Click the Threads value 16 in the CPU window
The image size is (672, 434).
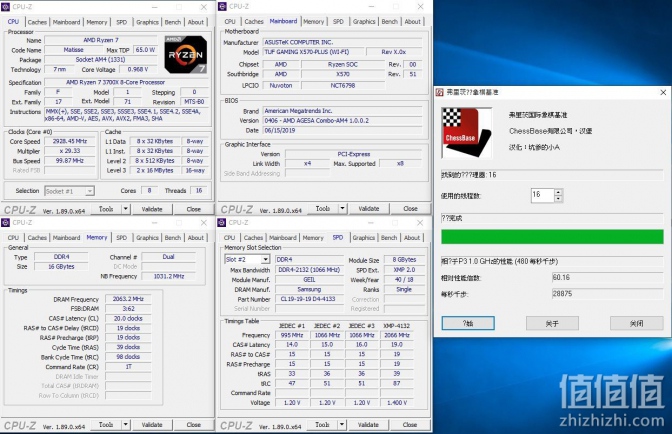pos(198,191)
